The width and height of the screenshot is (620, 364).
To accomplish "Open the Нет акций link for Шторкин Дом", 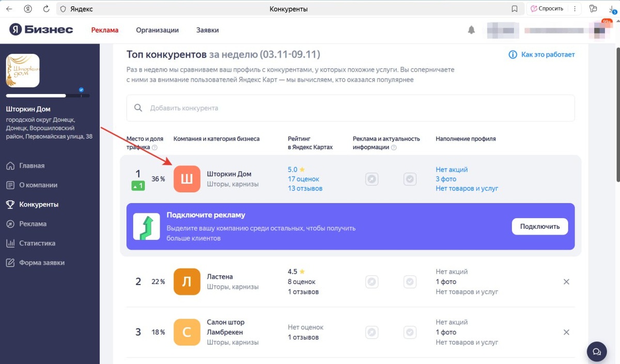I will (x=452, y=169).
